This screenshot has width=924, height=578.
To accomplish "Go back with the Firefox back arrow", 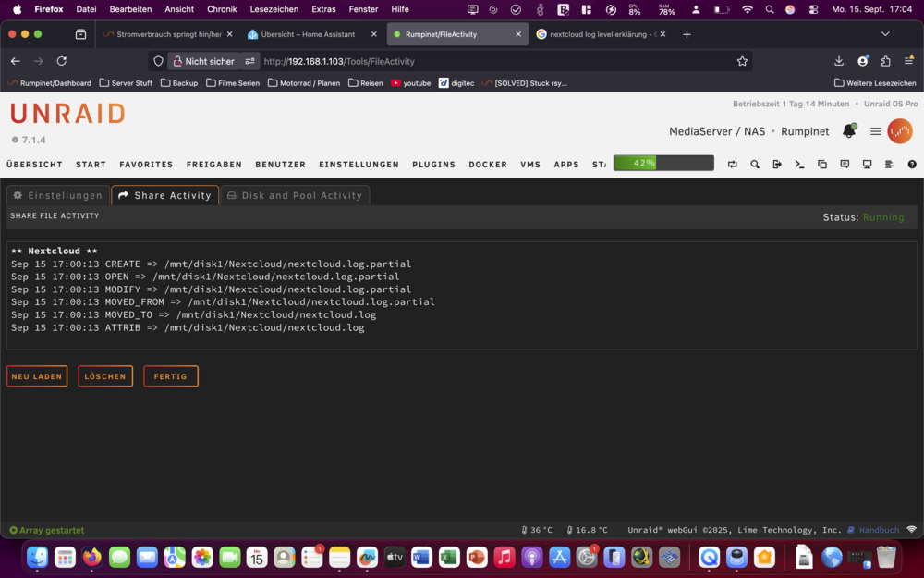I will click(x=16, y=61).
